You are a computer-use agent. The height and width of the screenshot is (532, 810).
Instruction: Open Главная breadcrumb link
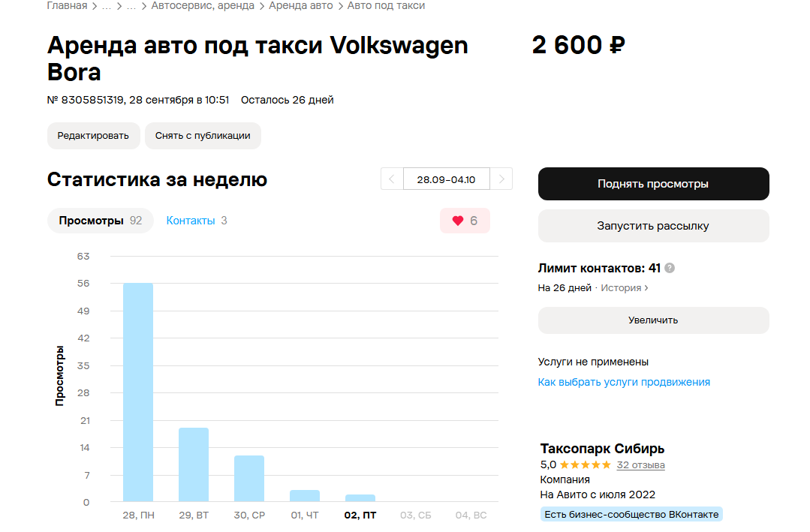pos(67,6)
